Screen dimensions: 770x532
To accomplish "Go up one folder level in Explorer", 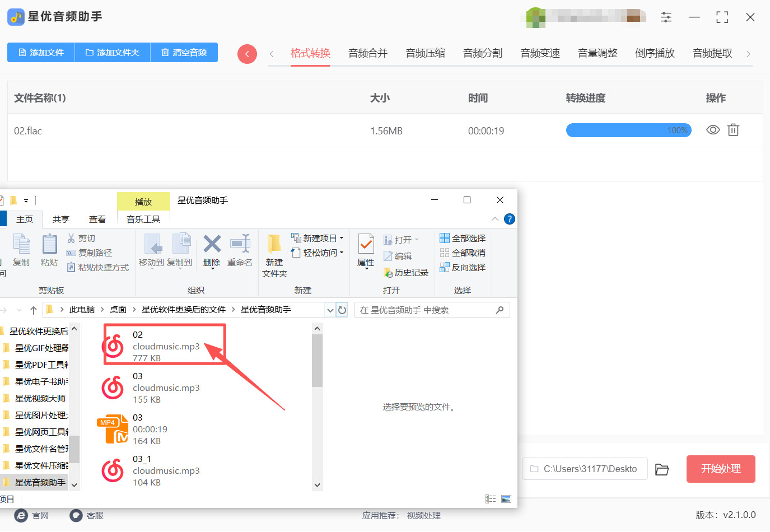I will coord(34,310).
